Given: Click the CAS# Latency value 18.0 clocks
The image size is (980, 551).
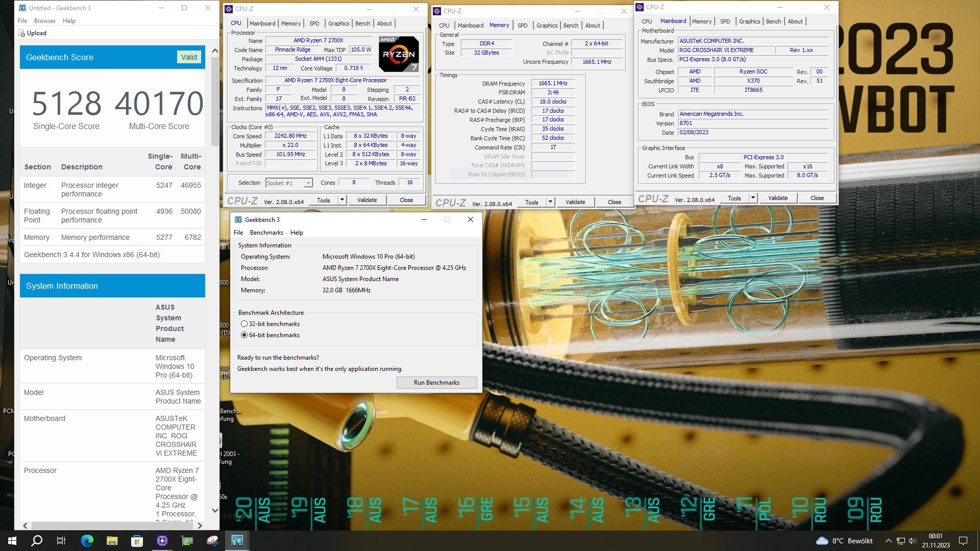Looking at the screenshot, I should (x=553, y=102).
